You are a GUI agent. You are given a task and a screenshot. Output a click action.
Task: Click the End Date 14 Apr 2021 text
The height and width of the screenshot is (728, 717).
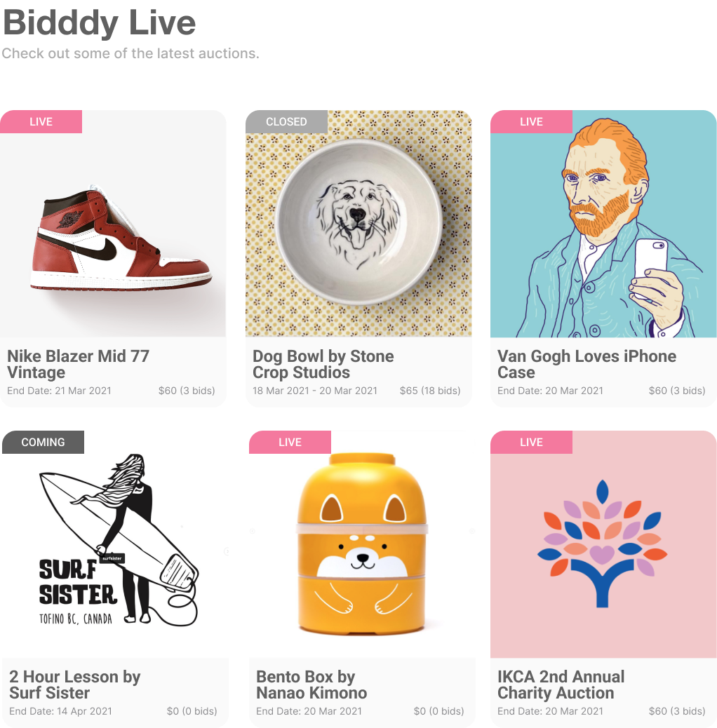point(61,711)
